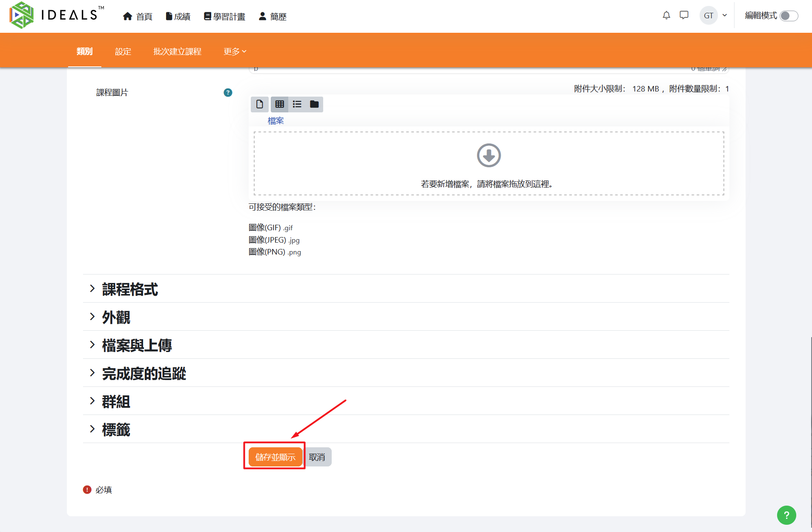Open the notifications bell

click(x=666, y=16)
